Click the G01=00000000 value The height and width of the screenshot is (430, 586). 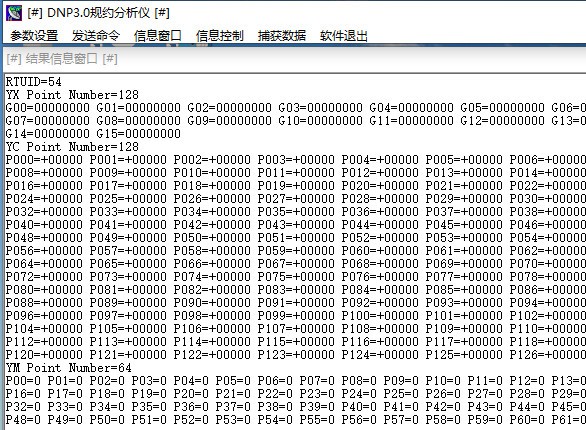click(138, 108)
